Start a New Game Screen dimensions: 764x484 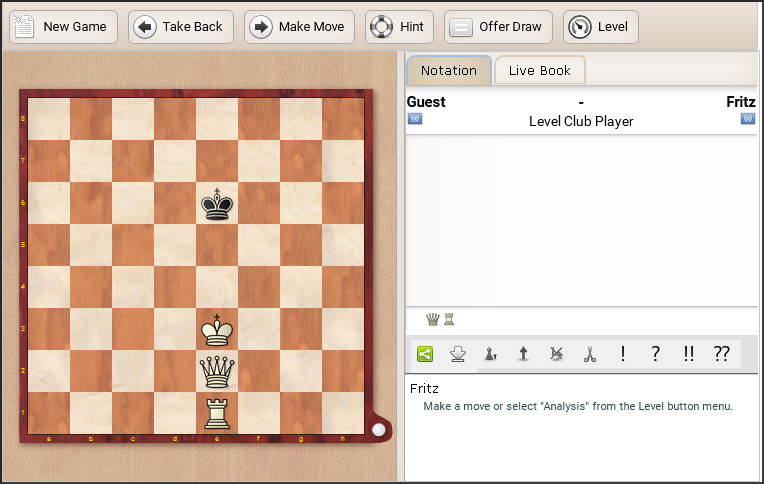pyautogui.click(x=63, y=27)
